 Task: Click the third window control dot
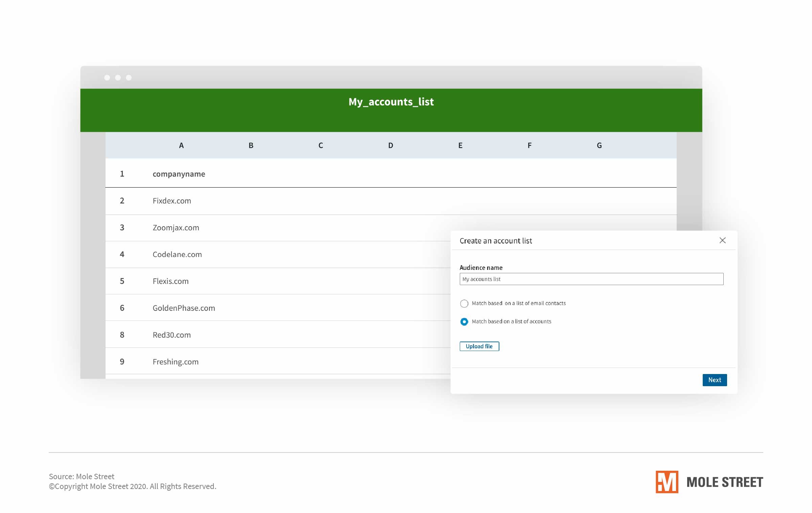(129, 78)
